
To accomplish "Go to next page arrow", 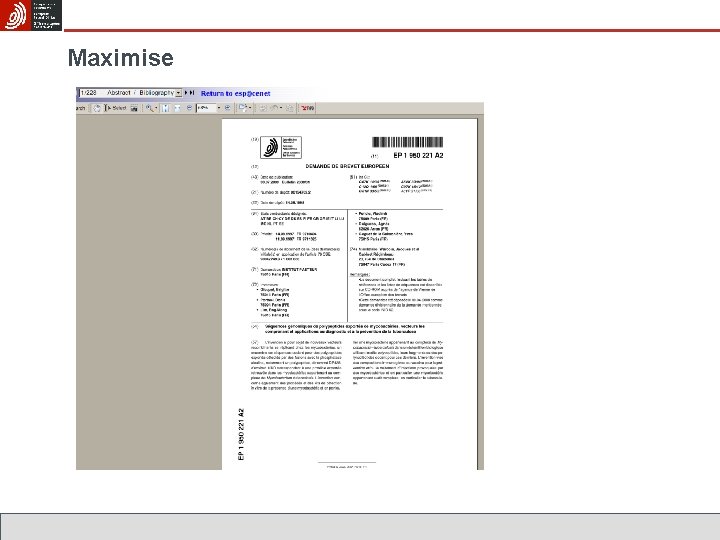I will [x=186, y=93].
